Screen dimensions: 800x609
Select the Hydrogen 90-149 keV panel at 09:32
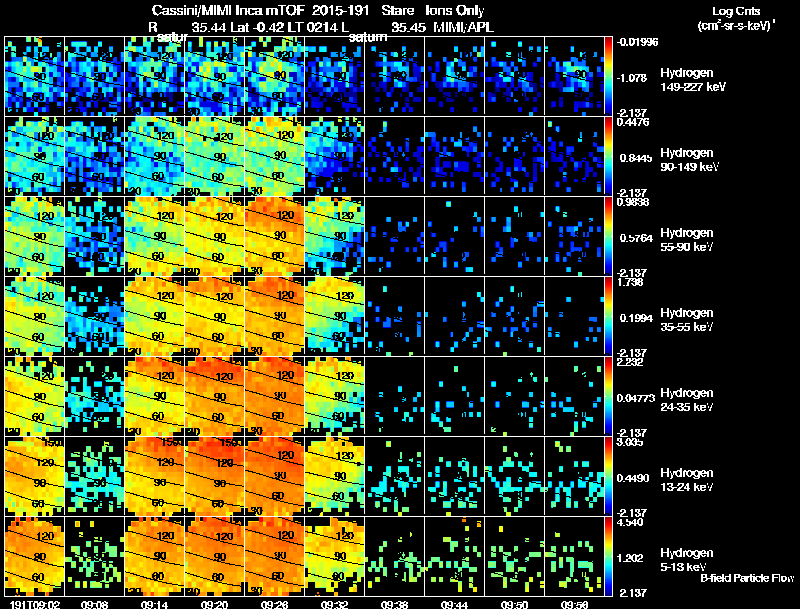[335, 156]
